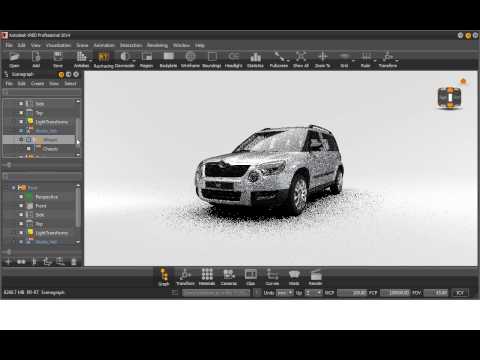Toggle the Top checkbox in the lower tree pane

21,224
